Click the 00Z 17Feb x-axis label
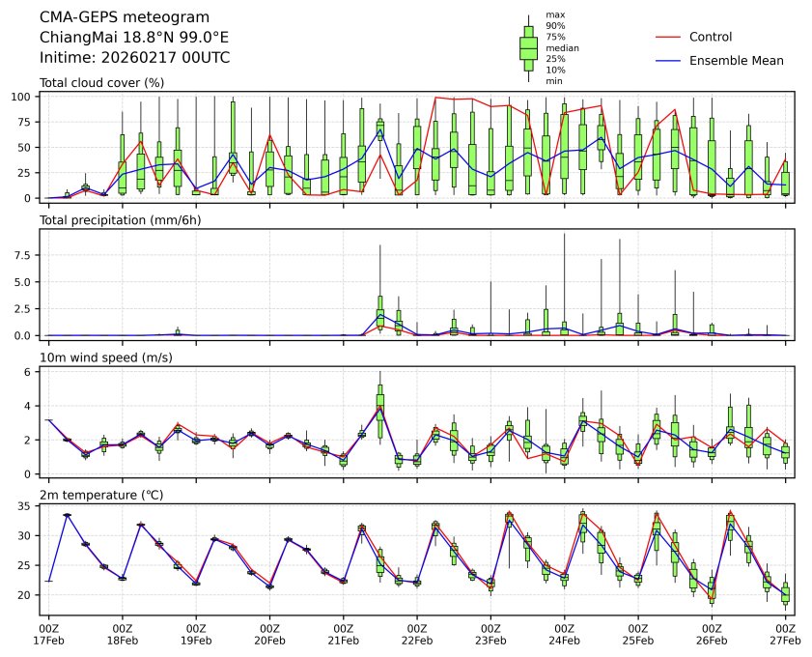 coord(48,634)
